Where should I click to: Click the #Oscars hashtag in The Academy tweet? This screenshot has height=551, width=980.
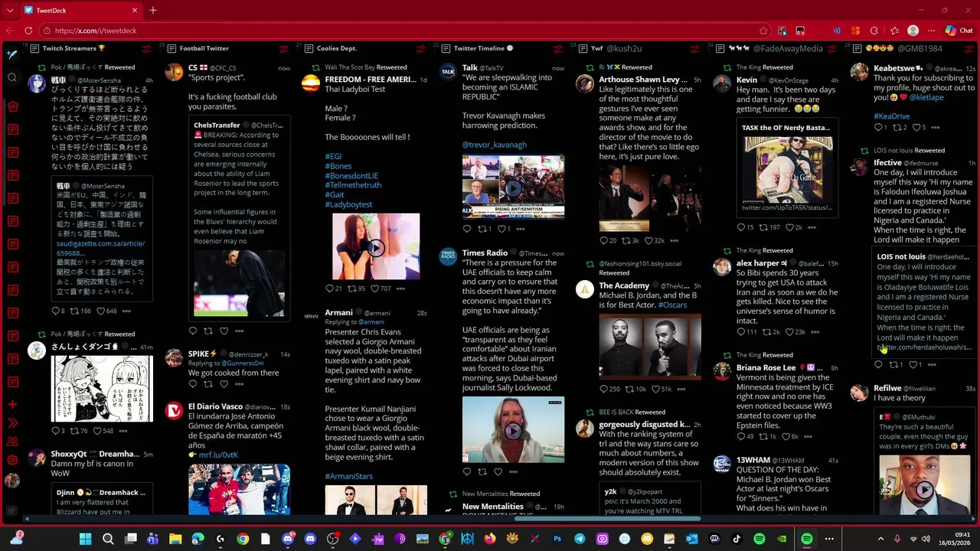(x=672, y=305)
